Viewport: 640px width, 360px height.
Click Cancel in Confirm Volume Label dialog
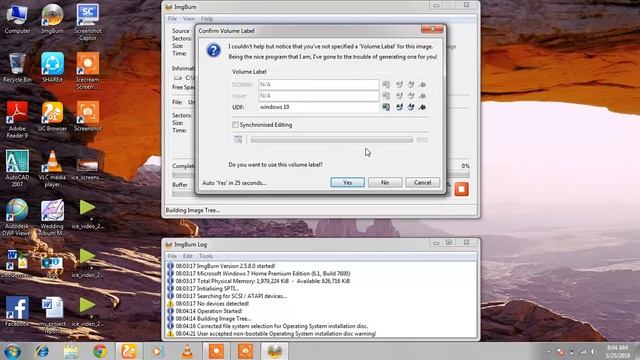422,182
